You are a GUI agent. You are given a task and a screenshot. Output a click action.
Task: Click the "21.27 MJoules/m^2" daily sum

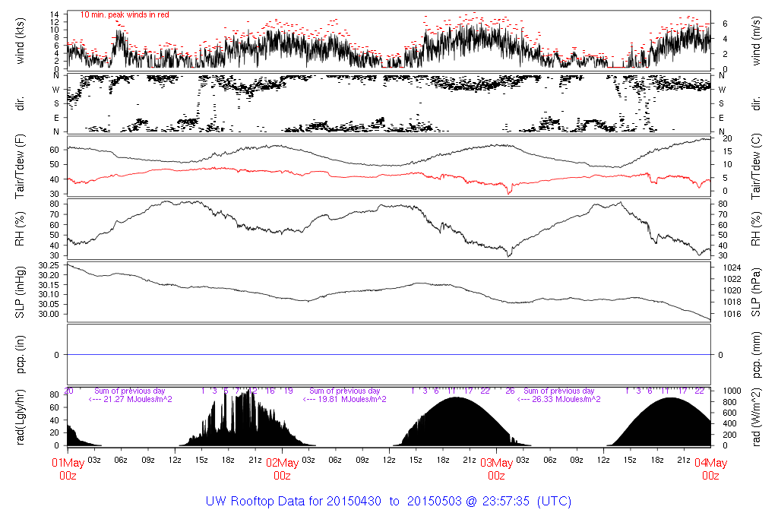pos(138,399)
